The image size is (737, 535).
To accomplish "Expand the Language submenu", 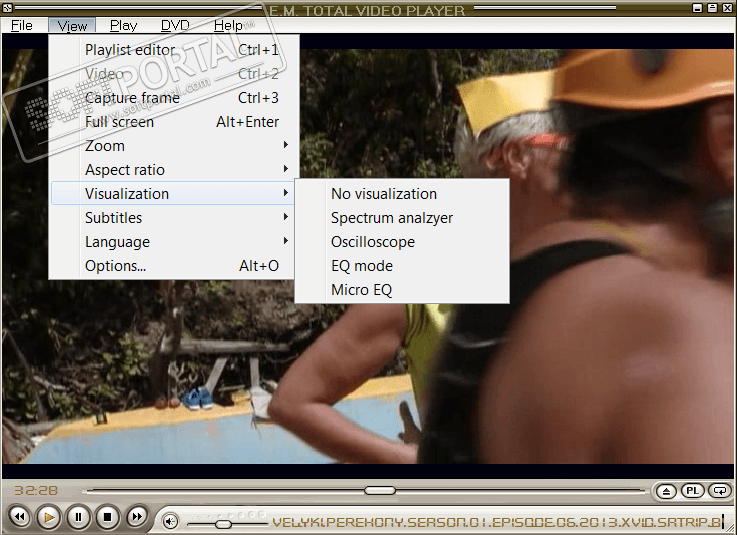I will click(173, 242).
